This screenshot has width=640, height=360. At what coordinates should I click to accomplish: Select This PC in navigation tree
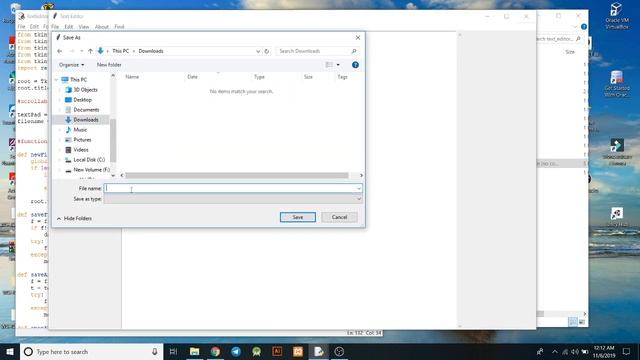pos(78,80)
